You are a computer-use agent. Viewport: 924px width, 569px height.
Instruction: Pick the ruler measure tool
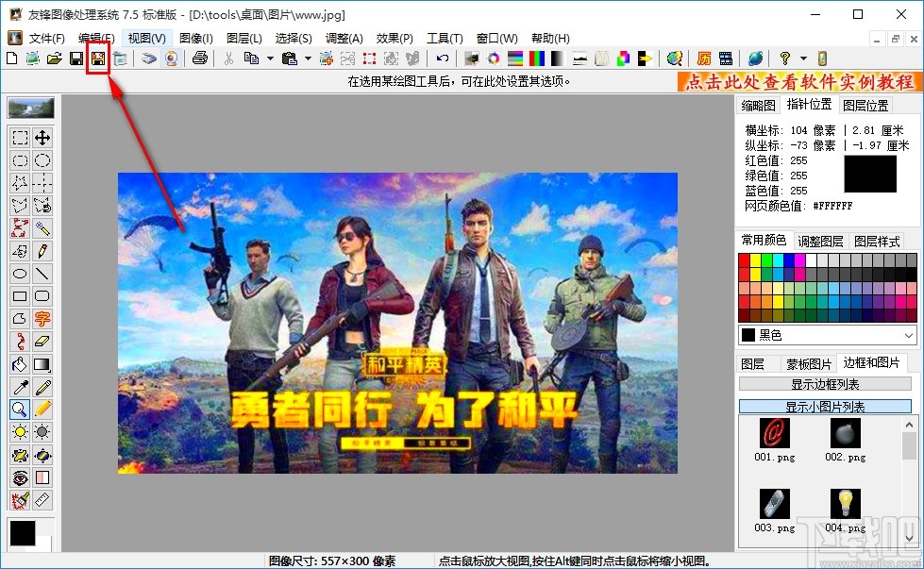[x=42, y=500]
